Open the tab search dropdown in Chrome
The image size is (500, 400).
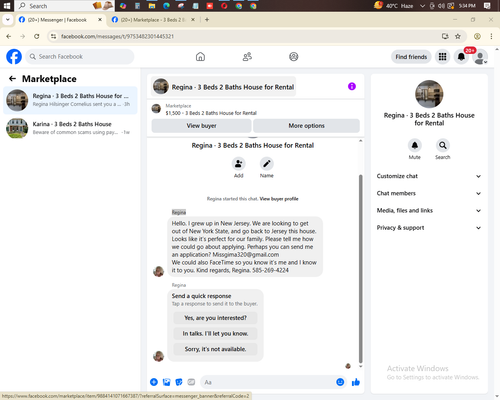pyautogui.click(x=7, y=20)
